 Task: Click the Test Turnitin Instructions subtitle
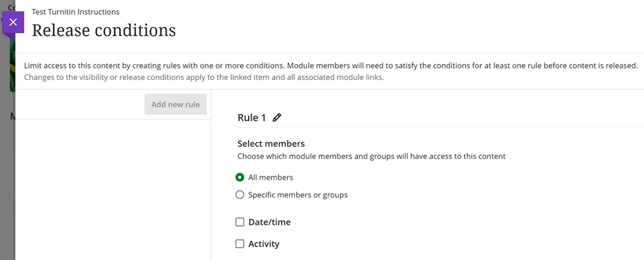click(x=75, y=12)
